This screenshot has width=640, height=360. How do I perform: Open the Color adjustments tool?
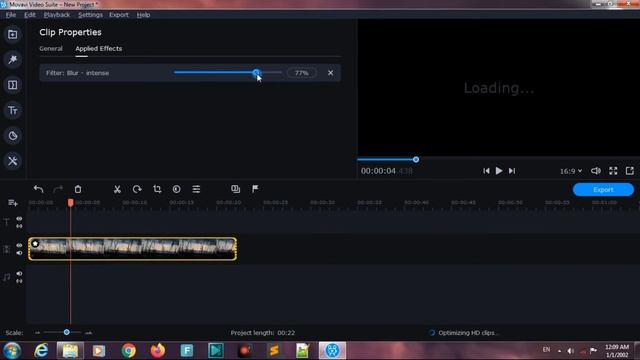coord(176,189)
